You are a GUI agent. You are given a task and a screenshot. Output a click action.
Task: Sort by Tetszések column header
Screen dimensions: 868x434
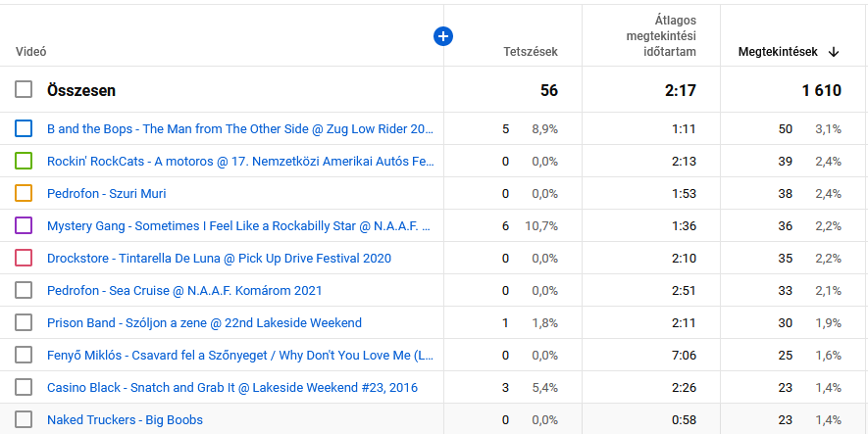pos(530,52)
